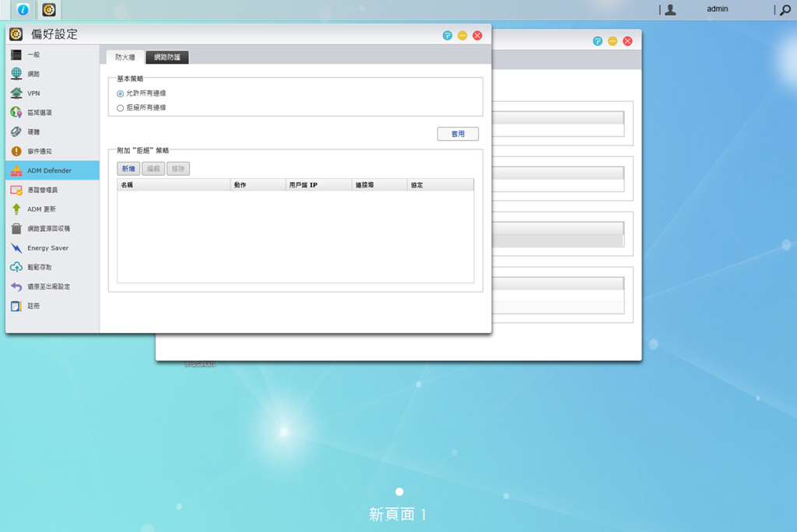The width and height of the screenshot is (797, 532).
Task: Open the 網路 network settings section
Action: pos(52,74)
